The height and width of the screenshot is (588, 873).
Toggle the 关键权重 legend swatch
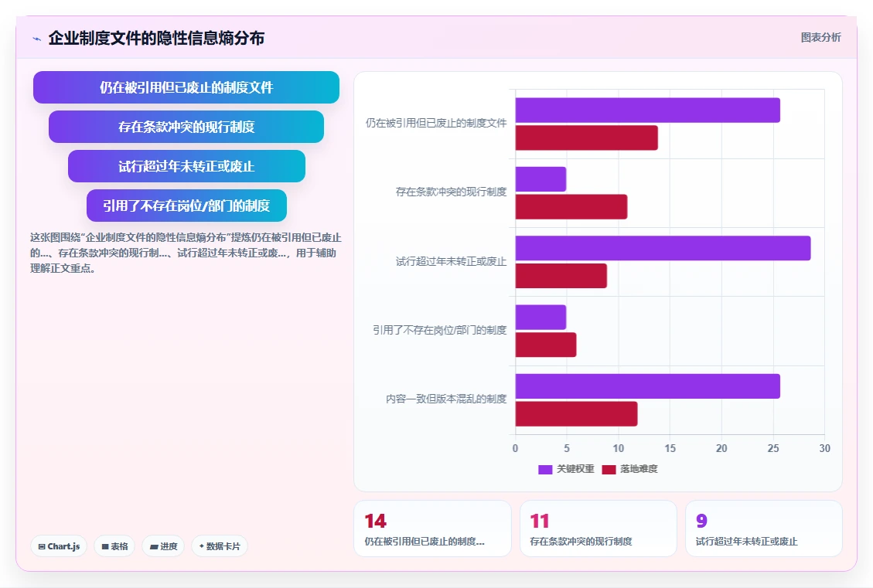coord(545,470)
